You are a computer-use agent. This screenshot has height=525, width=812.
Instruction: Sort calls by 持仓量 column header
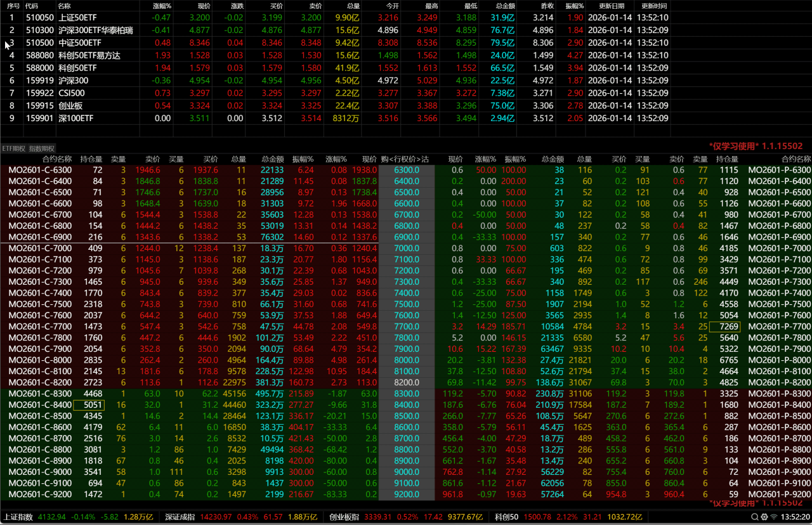(x=91, y=159)
